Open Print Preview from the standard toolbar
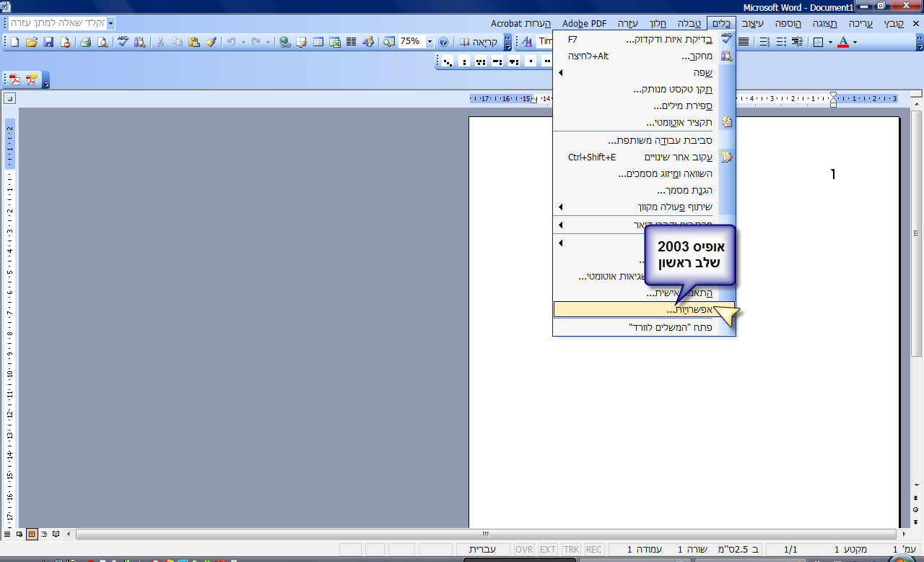 (x=103, y=42)
